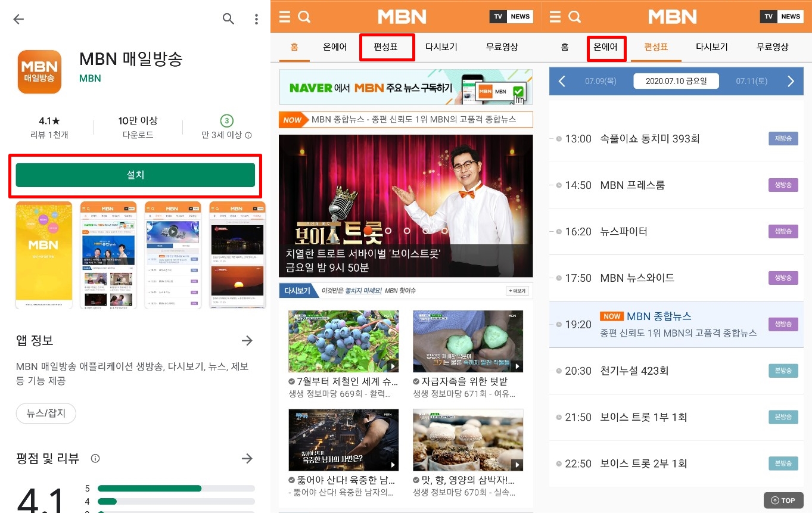Click the green 설치 install button

coord(135,175)
